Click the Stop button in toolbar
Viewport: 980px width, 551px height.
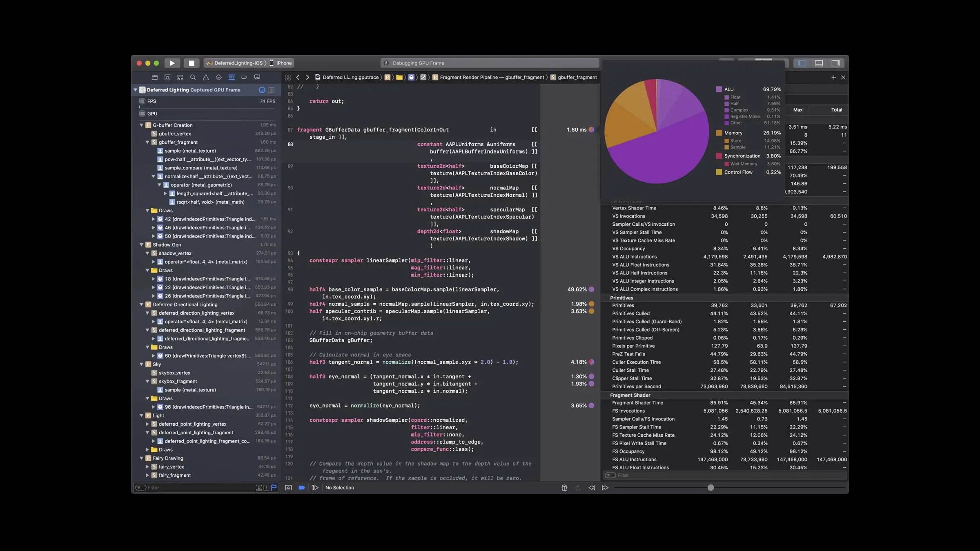pyautogui.click(x=191, y=63)
